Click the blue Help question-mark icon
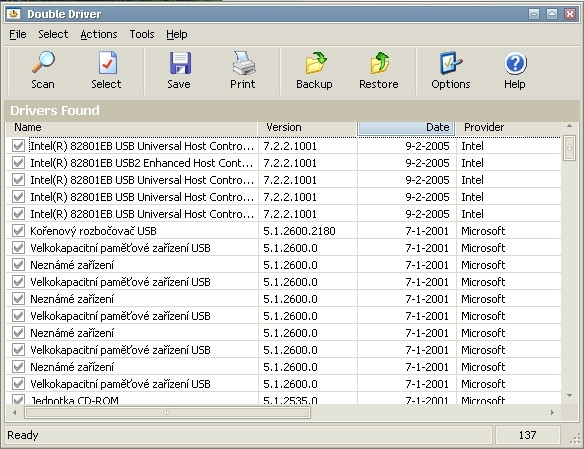Screen dimensions: 584x449 pyautogui.click(x=515, y=63)
